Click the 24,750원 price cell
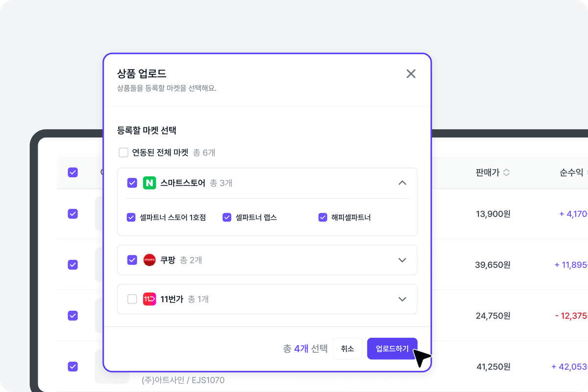This screenshot has height=392, width=588. (x=493, y=316)
